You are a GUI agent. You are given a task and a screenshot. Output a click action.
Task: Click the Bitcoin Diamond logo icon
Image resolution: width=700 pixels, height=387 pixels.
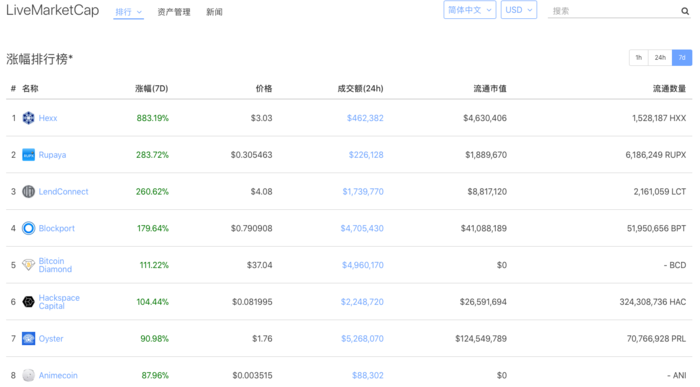[x=29, y=265]
